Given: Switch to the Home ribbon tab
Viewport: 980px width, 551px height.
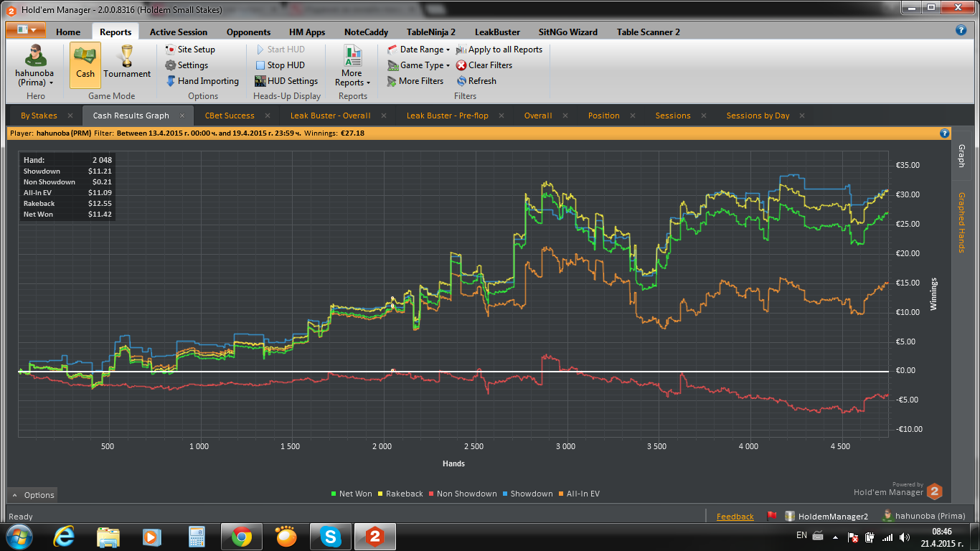Looking at the screenshot, I should [x=68, y=32].
